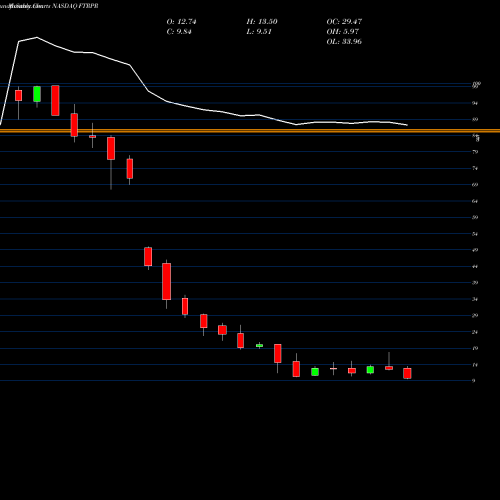Image resolution: width=500 pixels, height=500 pixels.
Task: Click the 'OC: 29.47' readout
Action: (344, 22)
